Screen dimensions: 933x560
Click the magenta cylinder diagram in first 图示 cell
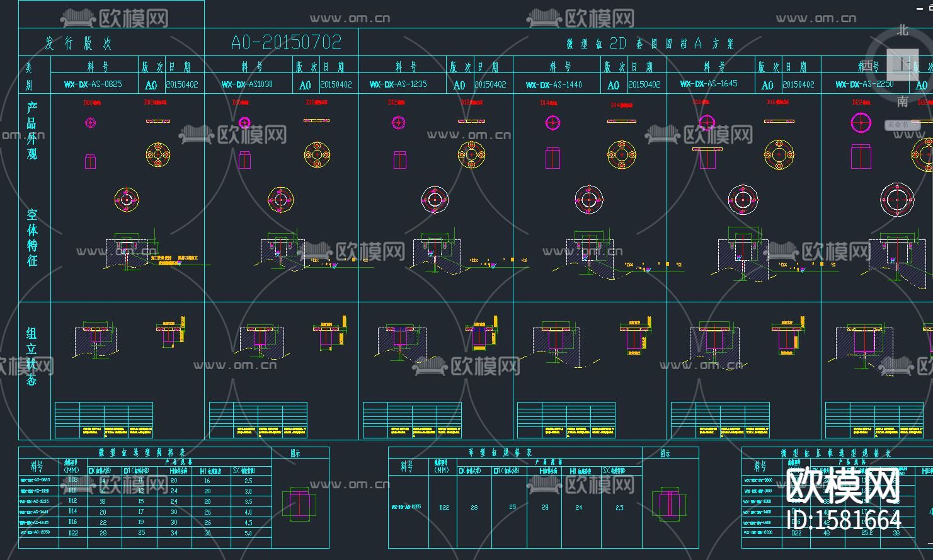click(x=299, y=505)
